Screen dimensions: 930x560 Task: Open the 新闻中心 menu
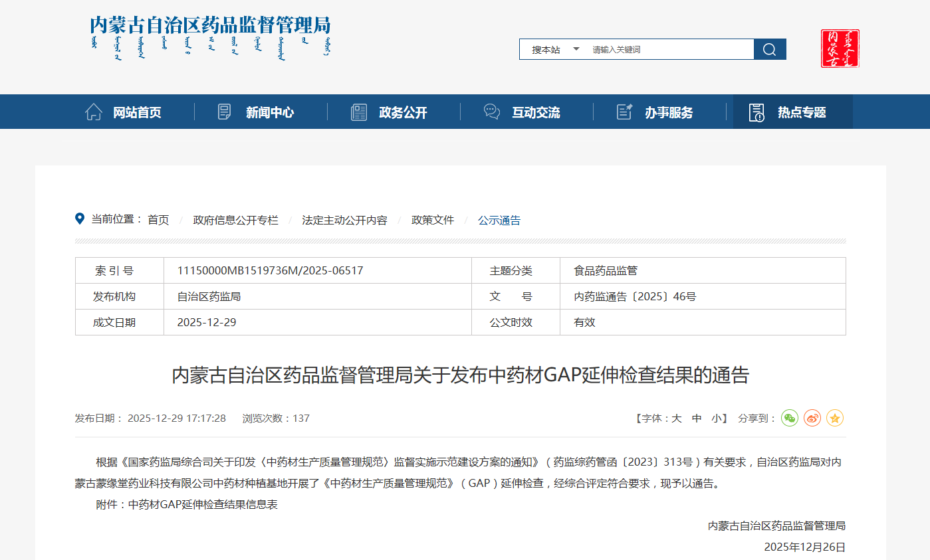pyautogui.click(x=269, y=112)
